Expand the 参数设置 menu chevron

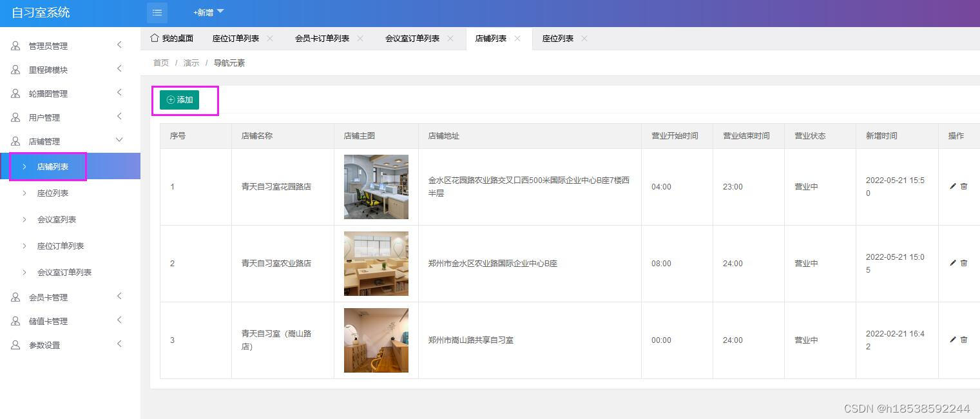119,344
